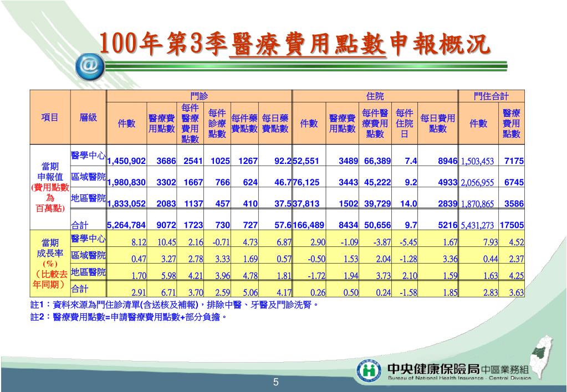Click growth rate value -1.72
The width and height of the screenshot is (567, 392).
pos(316,276)
